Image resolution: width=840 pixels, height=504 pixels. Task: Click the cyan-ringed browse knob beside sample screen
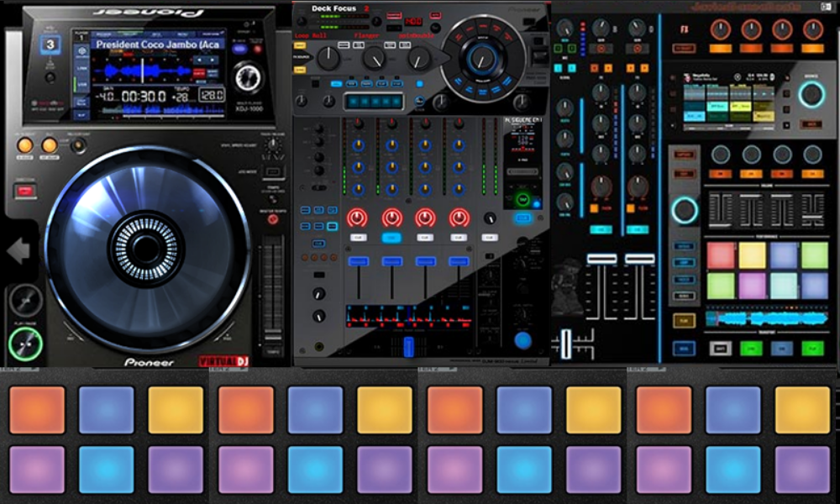(811, 94)
